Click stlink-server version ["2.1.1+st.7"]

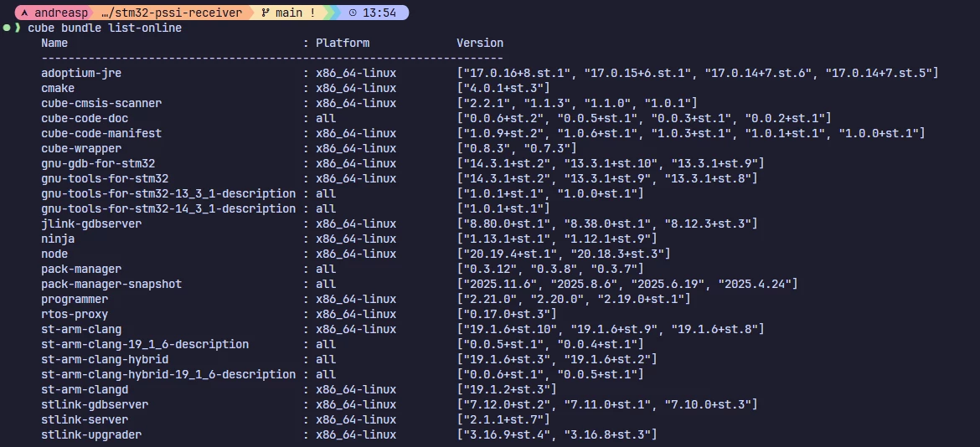(x=503, y=419)
